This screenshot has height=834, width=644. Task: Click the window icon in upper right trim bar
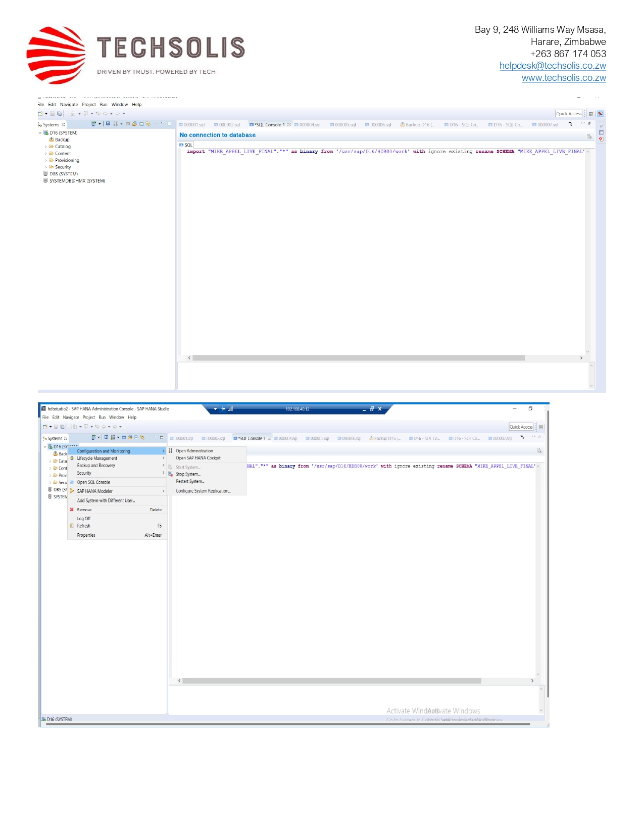(x=601, y=132)
